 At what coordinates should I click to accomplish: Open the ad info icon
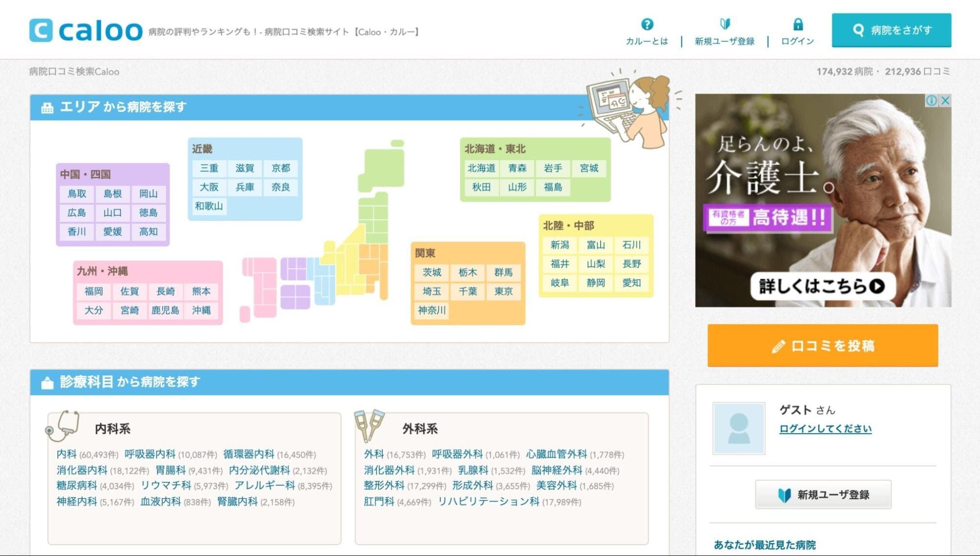[x=931, y=100]
